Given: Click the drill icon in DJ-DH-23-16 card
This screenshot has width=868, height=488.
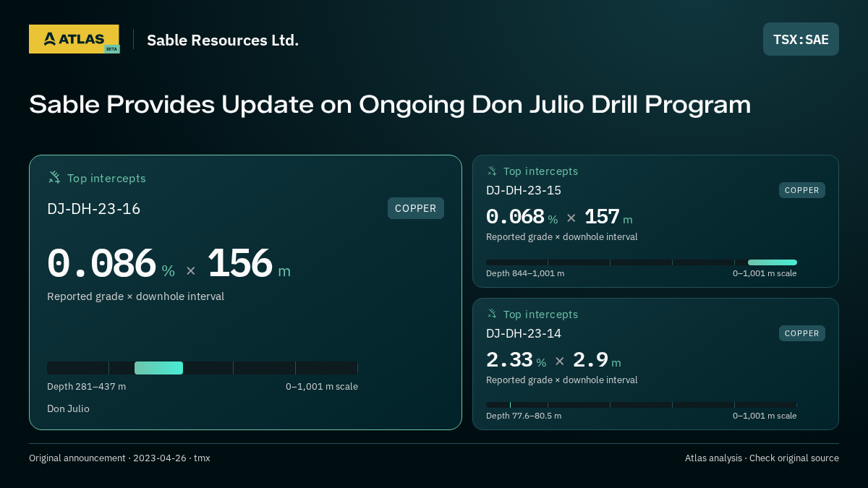Looking at the screenshot, I should pyautogui.click(x=54, y=177).
